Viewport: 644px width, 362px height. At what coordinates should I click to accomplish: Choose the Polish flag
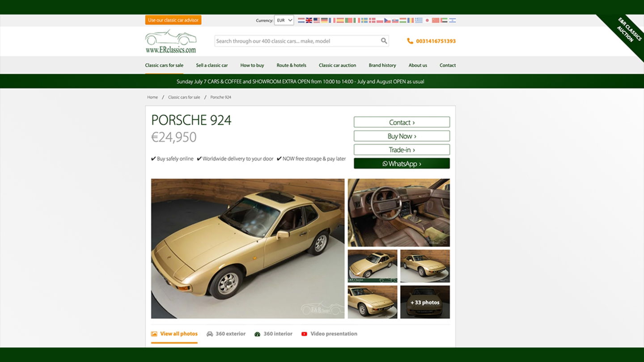pyautogui.click(x=380, y=20)
